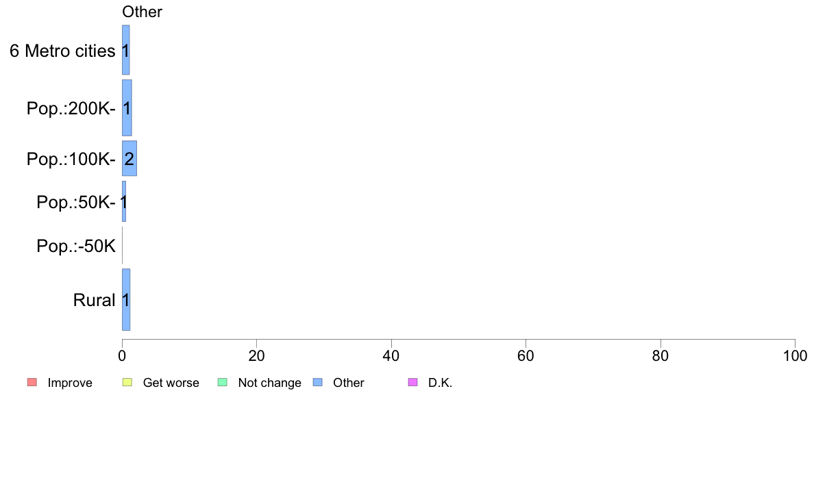Click the 6 Metro cities label

[62, 51]
